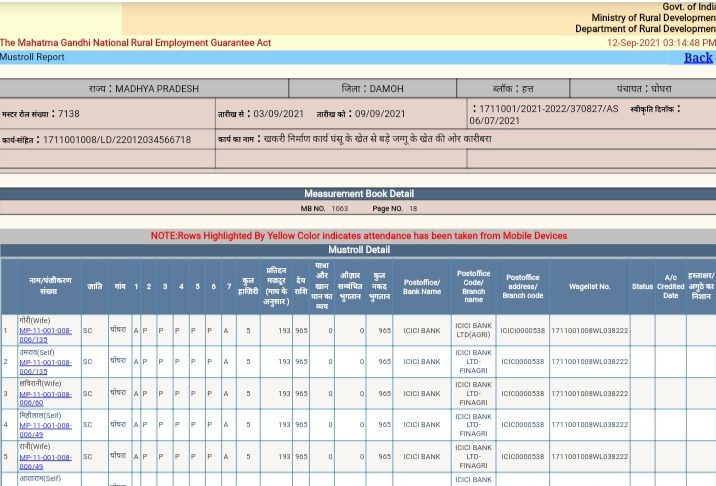
Task: Open job card link for छविरानी(Wife)
Action: pos(45,398)
